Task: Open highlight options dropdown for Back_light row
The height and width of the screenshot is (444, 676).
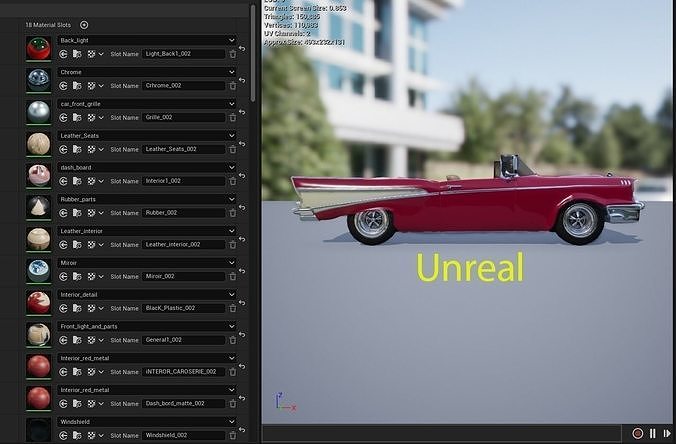Action: point(101,54)
